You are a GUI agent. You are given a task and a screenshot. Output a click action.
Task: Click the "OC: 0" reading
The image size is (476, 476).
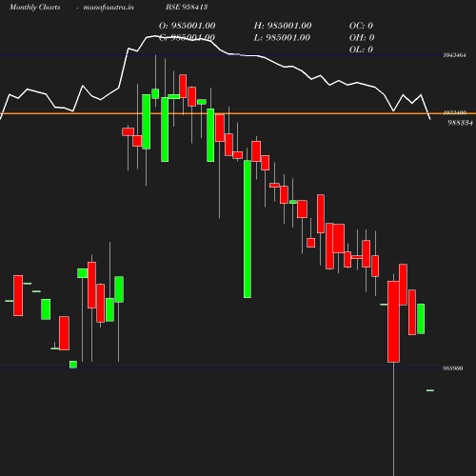pos(361,26)
